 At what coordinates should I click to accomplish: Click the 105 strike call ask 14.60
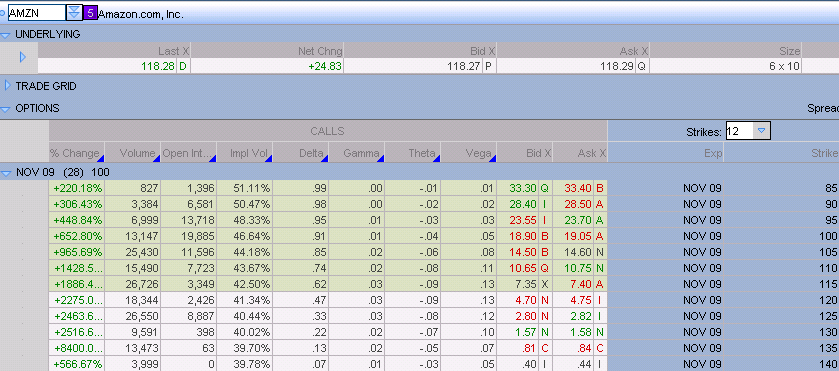578,252
